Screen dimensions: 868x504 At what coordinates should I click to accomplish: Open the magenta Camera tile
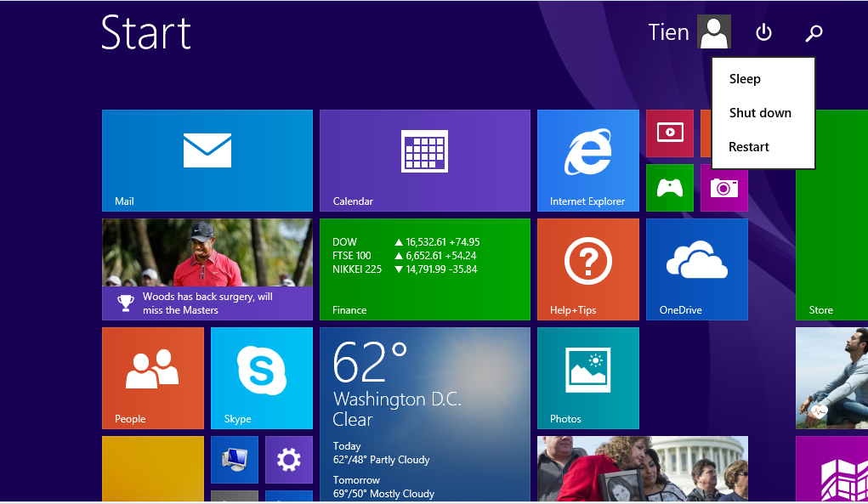pyautogui.click(x=724, y=189)
